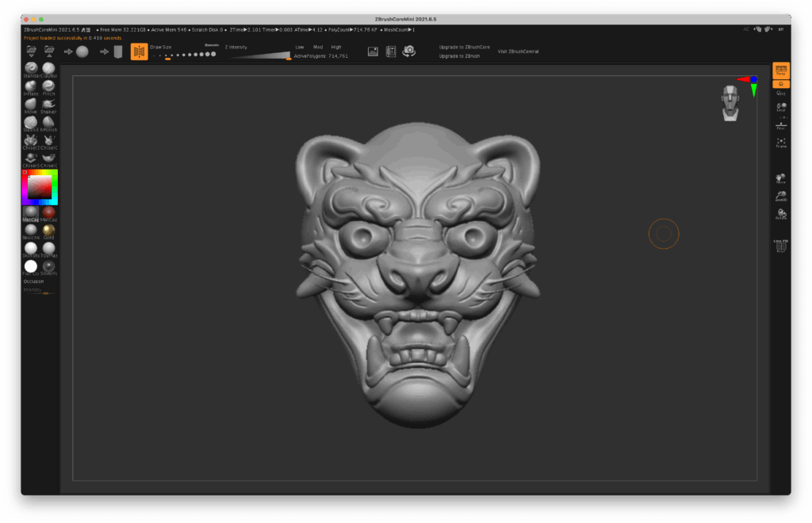Viewport: 812px width, 523px height.
Task: Select the Inflate brush
Action: point(31,87)
